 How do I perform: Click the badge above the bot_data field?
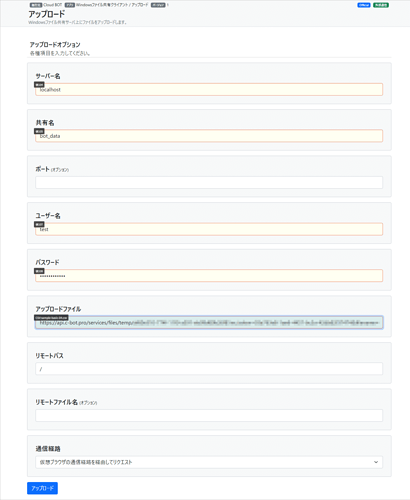pyautogui.click(x=39, y=131)
